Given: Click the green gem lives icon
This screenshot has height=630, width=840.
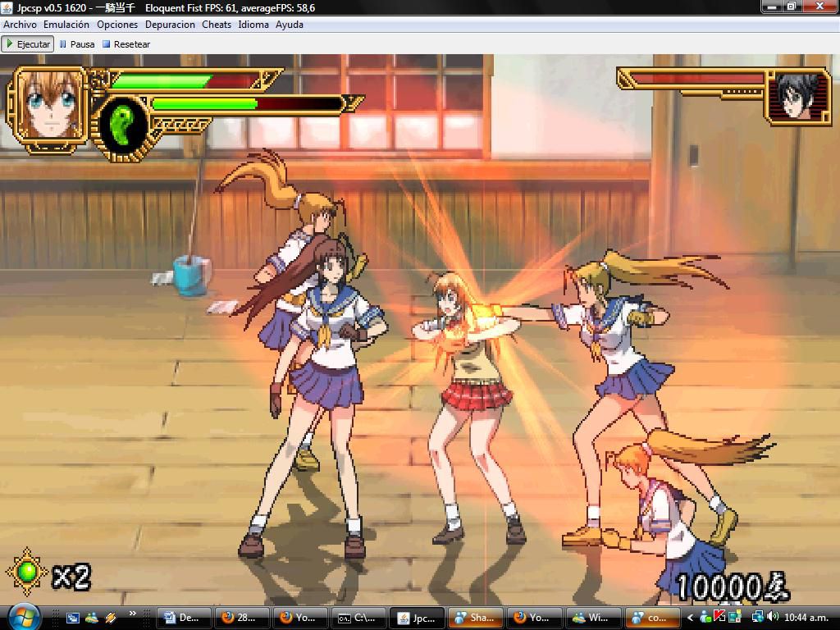Looking at the screenshot, I should pos(27,572).
